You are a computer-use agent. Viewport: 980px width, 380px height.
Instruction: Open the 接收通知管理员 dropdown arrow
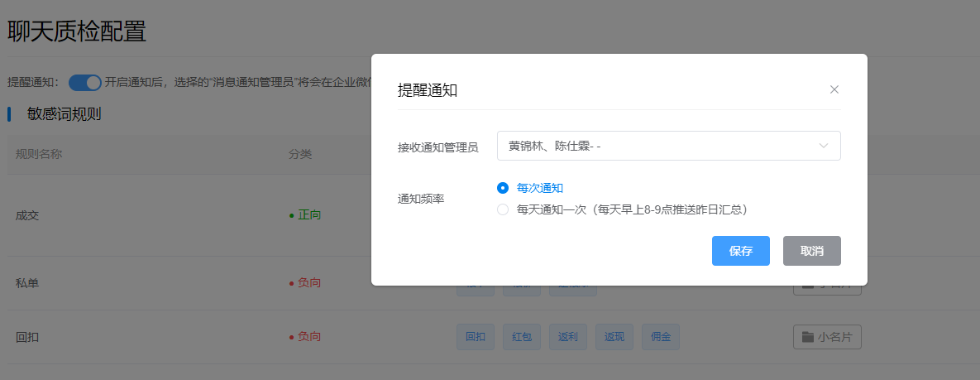point(823,146)
